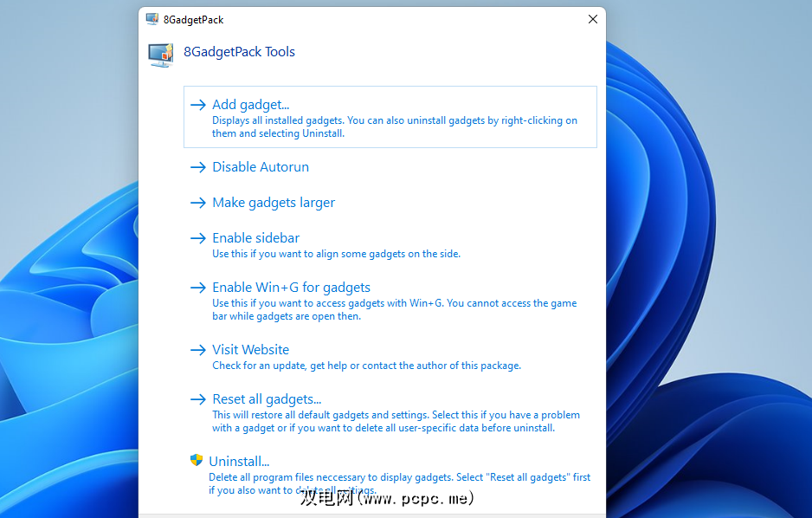Screen dimensions: 812x518
Task: Click arrow icon beside Visit Website
Action: pos(198,350)
